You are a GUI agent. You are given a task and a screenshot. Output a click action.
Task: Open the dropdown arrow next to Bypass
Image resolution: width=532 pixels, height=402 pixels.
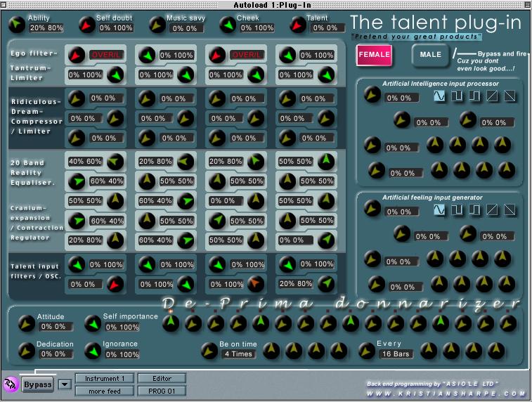[x=64, y=384]
